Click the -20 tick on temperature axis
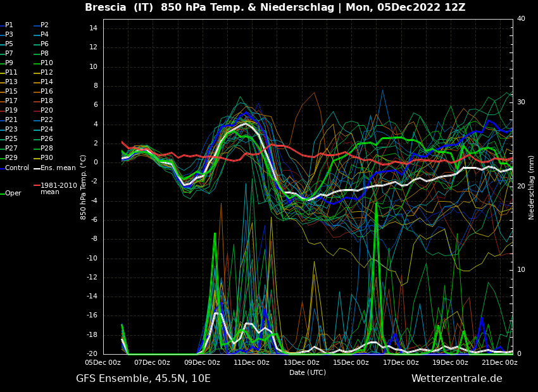 point(91,354)
